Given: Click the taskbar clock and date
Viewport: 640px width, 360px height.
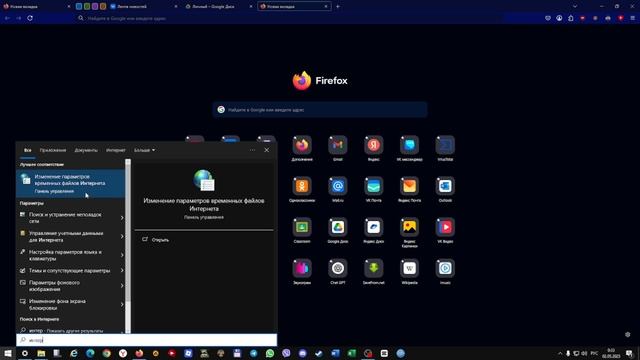Looking at the screenshot, I should coord(611,353).
